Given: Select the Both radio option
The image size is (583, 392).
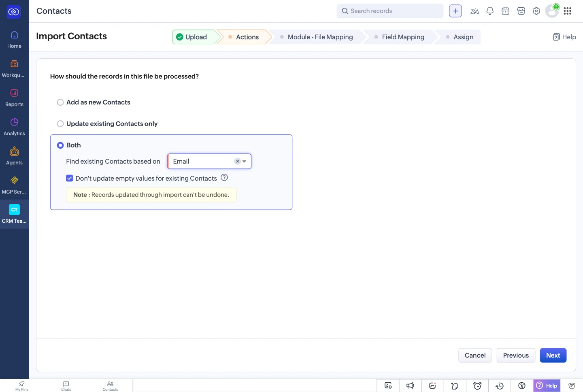Looking at the screenshot, I should [60, 145].
